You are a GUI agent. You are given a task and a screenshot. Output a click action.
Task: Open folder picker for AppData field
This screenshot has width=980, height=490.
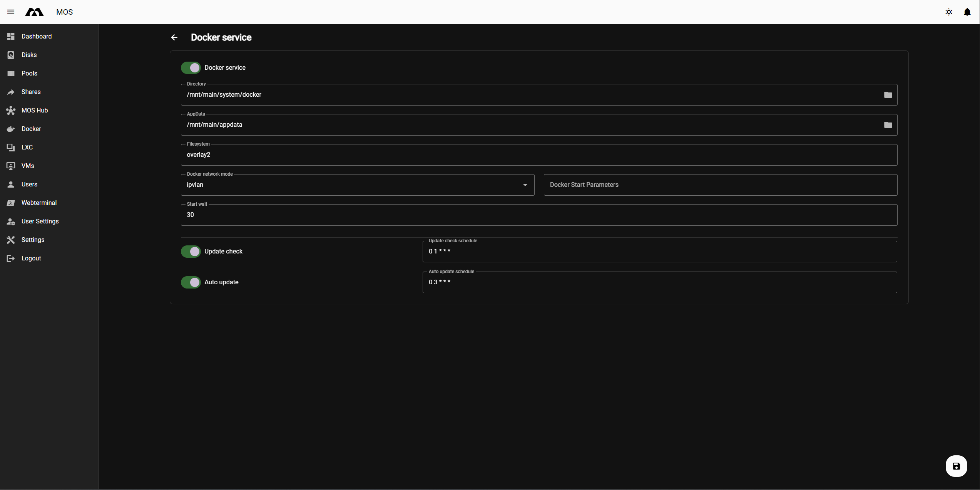tap(888, 124)
